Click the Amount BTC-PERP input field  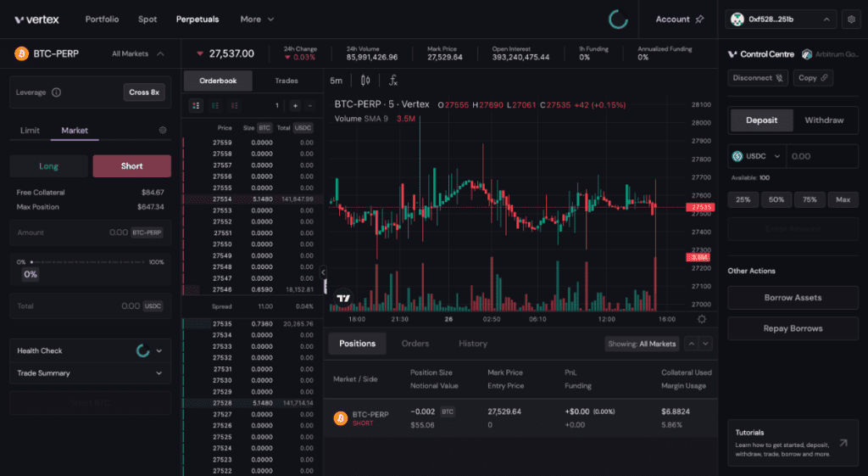90,232
